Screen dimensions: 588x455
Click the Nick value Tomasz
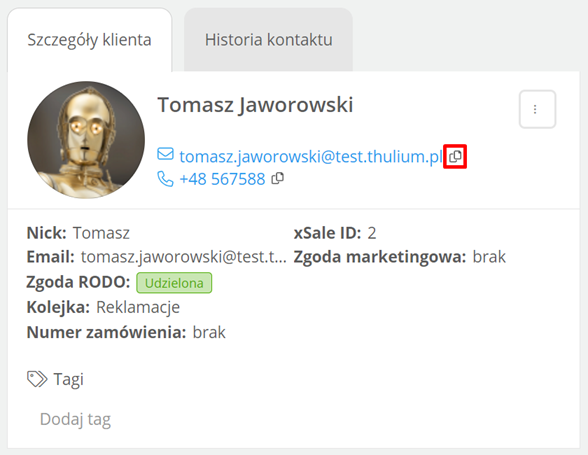point(101,233)
